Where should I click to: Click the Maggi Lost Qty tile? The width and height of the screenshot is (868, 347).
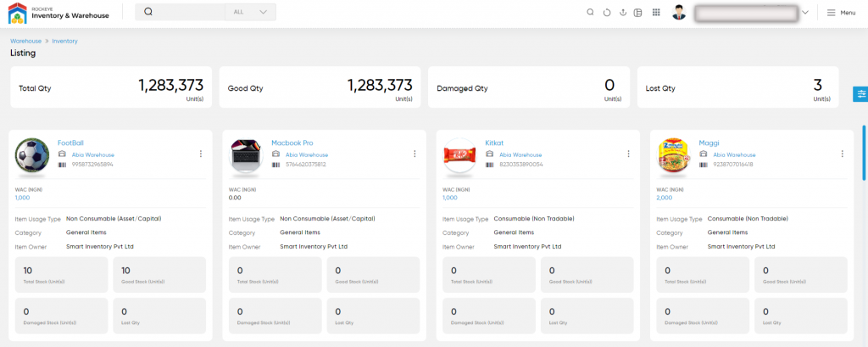[x=801, y=316]
